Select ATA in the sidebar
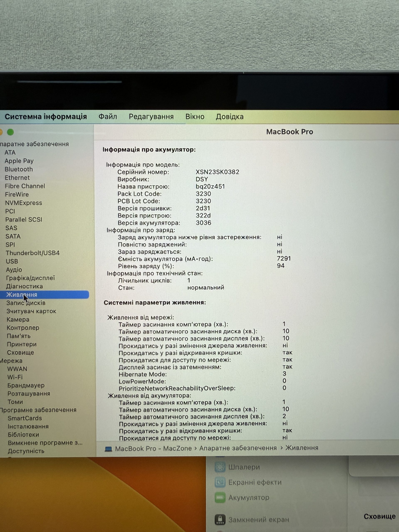The image size is (399, 532). coord(10,153)
